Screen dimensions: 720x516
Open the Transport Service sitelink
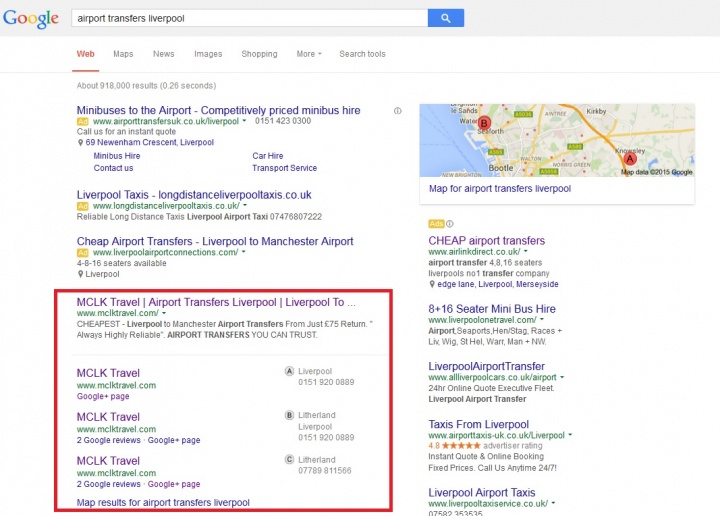tap(285, 168)
